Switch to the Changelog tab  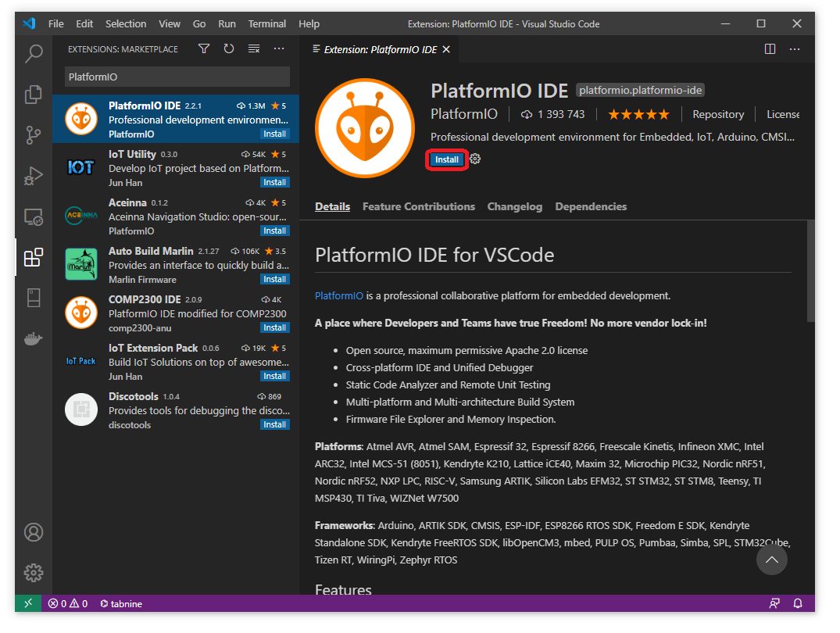[514, 206]
